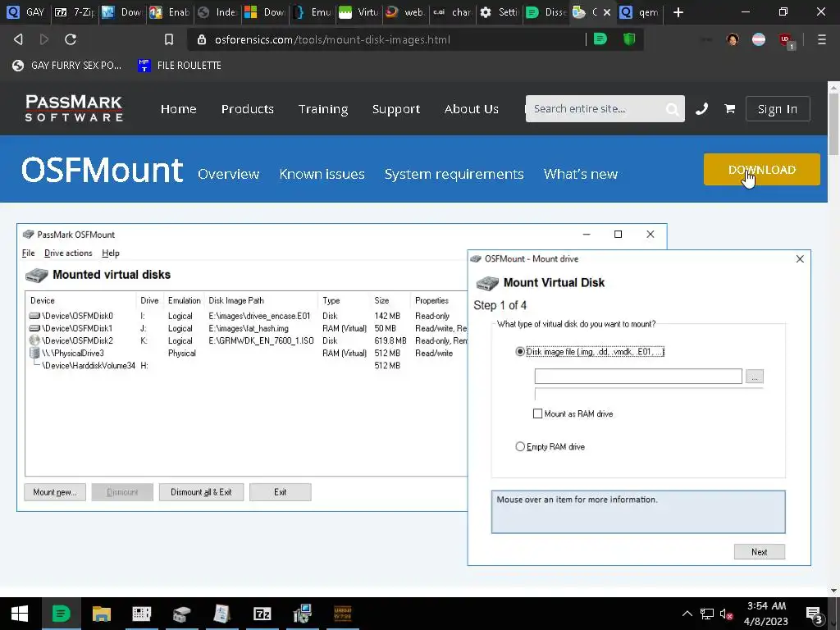Image resolution: width=840 pixels, height=630 pixels.
Task: Switch to the Virtu browser tab
Action: [x=359, y=11]
